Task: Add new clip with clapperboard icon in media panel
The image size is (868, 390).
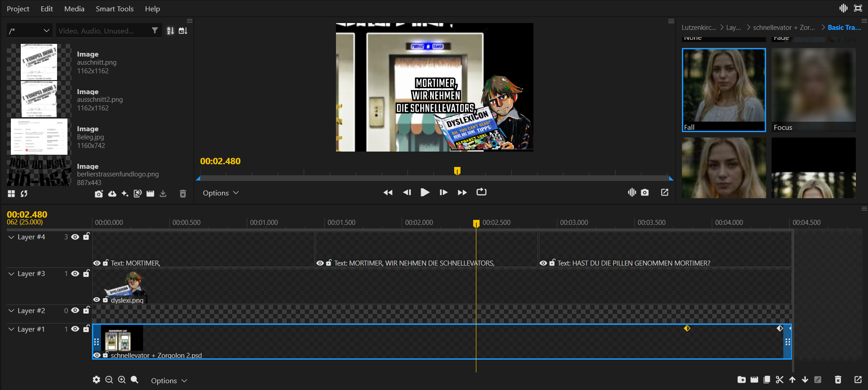Action: click(150, 194)
